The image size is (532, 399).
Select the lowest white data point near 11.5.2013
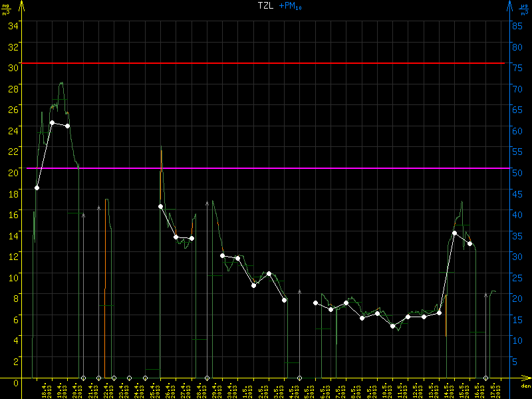(392, 326)
